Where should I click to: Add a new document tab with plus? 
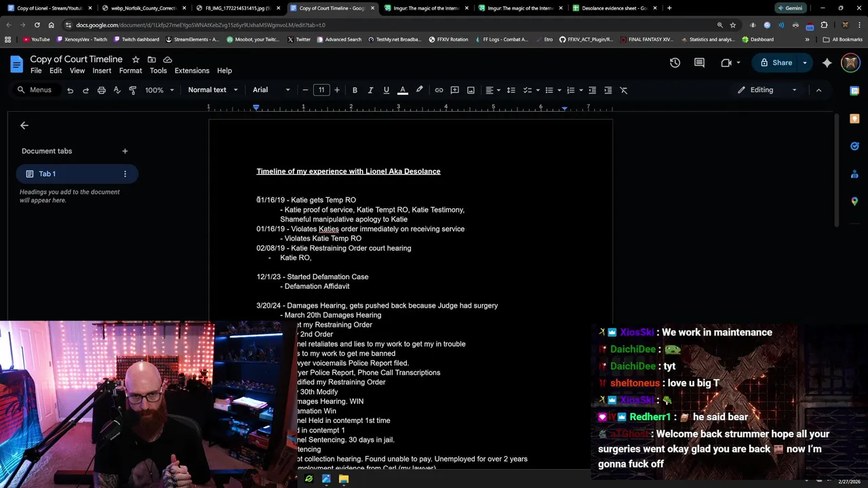125,151
